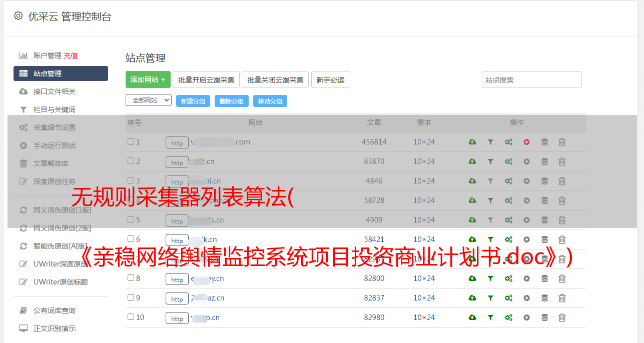Click the play icon in row 8

[x=526, y=278]
